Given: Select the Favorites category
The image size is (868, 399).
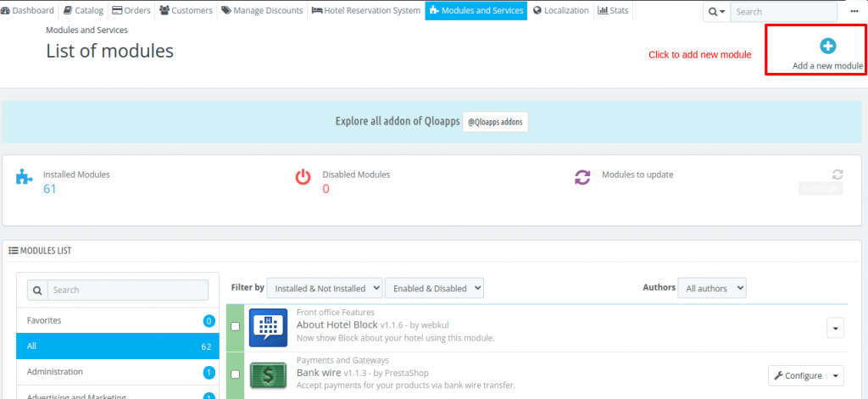Looking at the screenshot, I should click(x=118, y=320).
